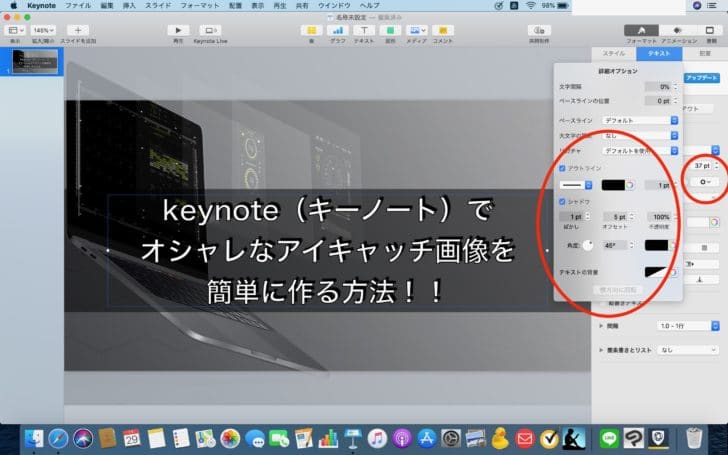Image resolution: width=728 pixels, height=455 pixels.
Task: Add a text box with the テキスト icon
Action: click(x=364, y=30)
